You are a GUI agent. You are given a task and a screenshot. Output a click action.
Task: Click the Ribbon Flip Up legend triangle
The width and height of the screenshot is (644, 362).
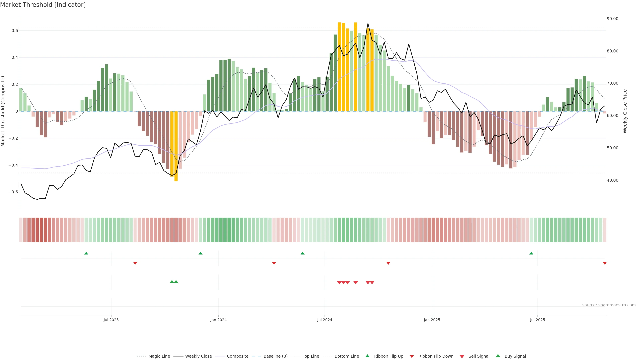tap(367, 356)
